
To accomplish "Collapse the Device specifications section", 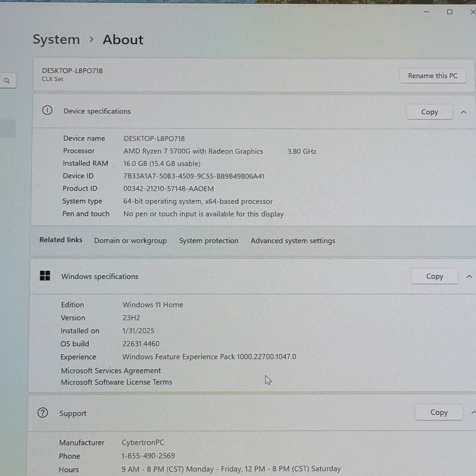I will tap(464, 112).
